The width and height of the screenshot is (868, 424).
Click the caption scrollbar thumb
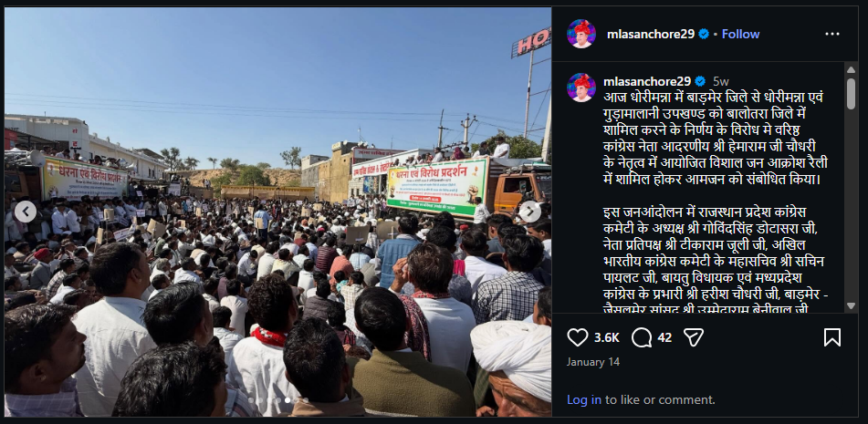click(x=852, y=93)
